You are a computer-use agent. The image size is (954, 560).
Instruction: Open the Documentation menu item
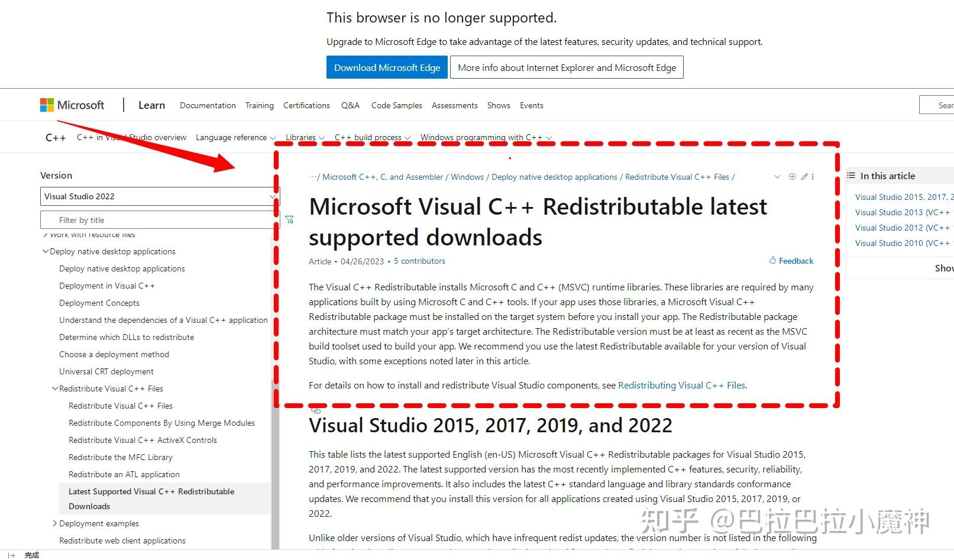pyautogui.click(x=208, y=105)
